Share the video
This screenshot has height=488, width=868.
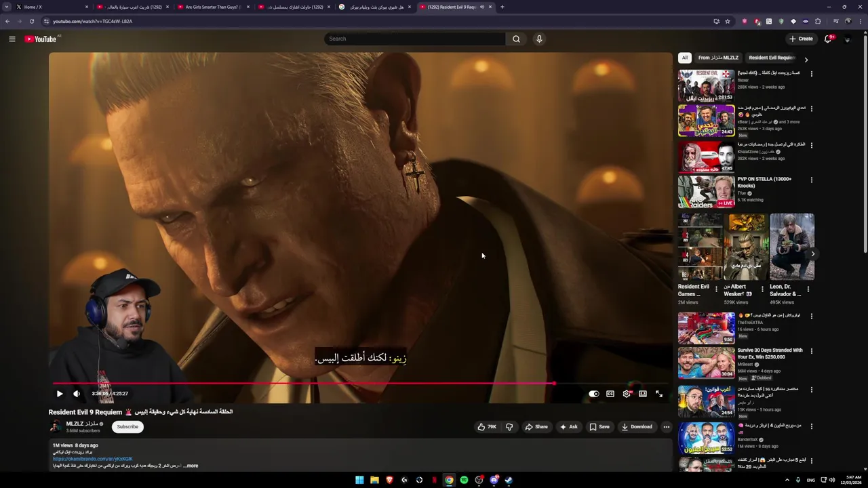536,427
